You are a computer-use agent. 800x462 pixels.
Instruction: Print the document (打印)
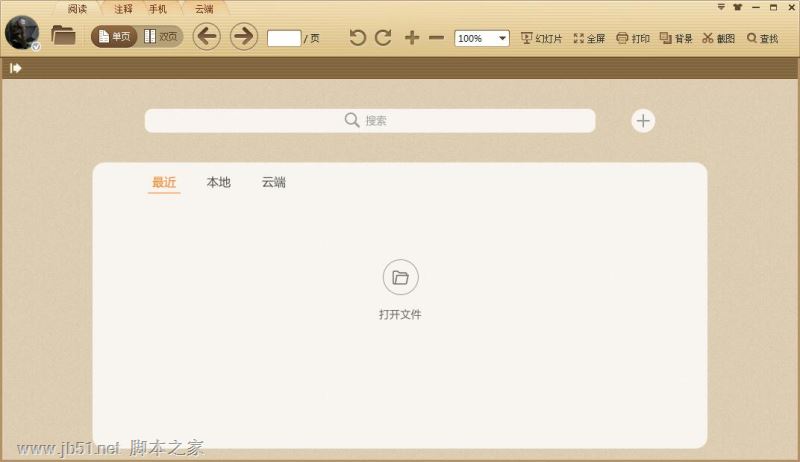[633, 38]
